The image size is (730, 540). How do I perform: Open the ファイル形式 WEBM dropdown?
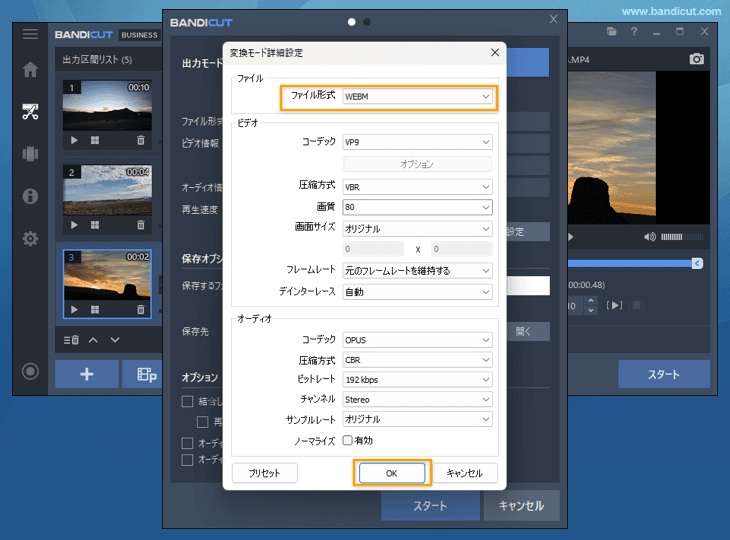click(x=417, y=96)
